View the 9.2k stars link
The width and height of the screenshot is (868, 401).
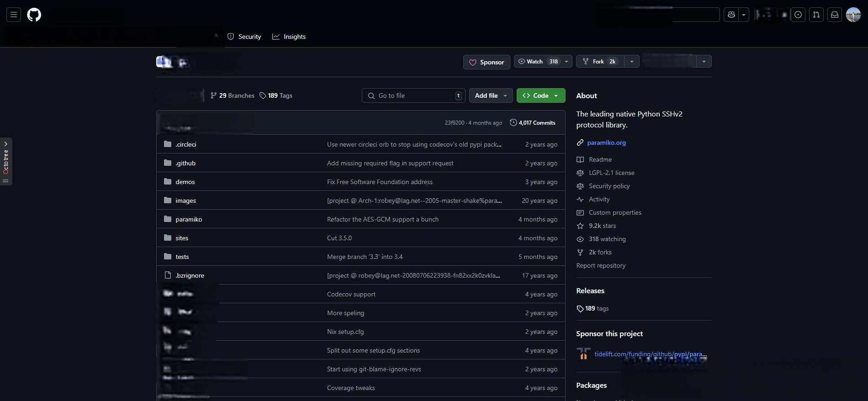tap(602, 226)
